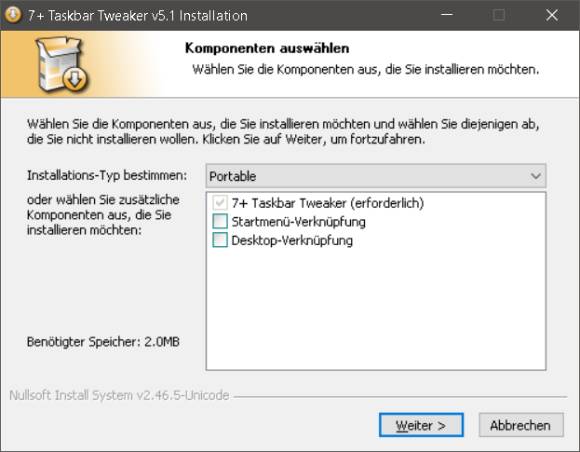Image resolution: width=580 pixels, height=452 pixels.
Task: Click the window title text
Action: pos(138,16)
